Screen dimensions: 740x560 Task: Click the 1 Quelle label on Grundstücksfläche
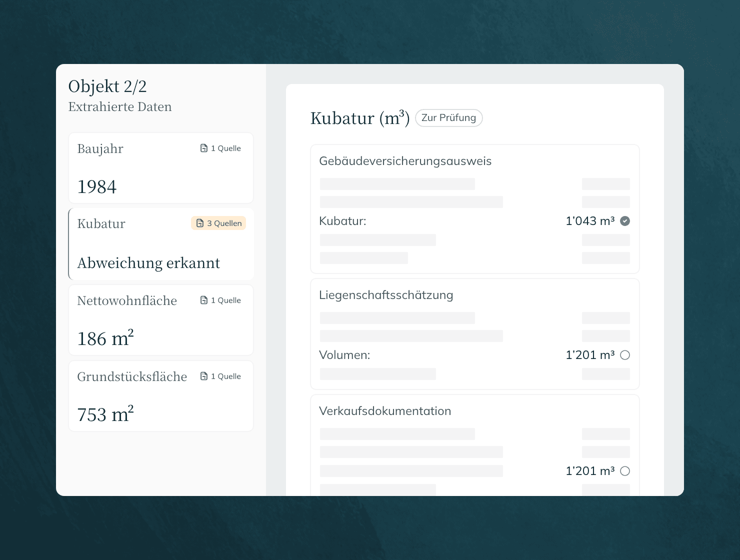click(226, 376)
